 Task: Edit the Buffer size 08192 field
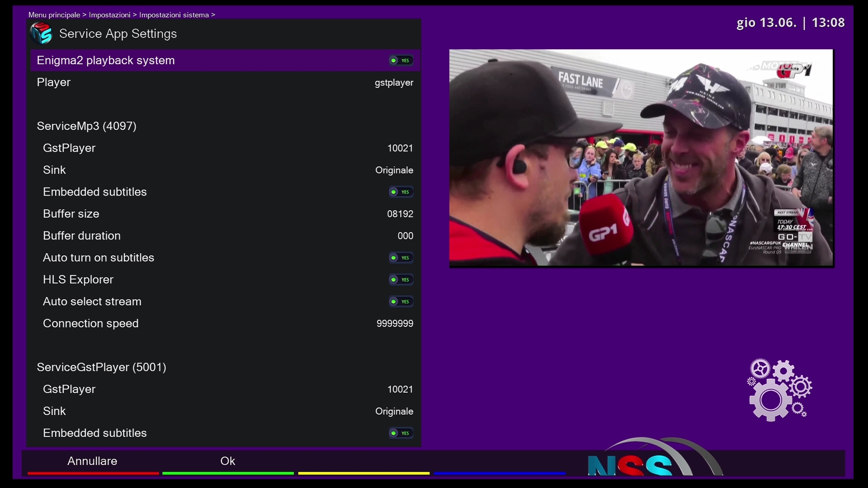point(400,214)
